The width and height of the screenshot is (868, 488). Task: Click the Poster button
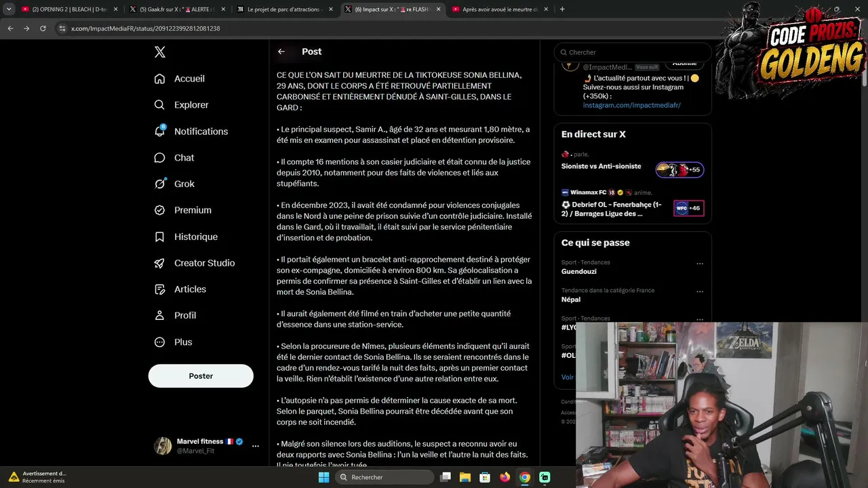click(x=201, y=376)
